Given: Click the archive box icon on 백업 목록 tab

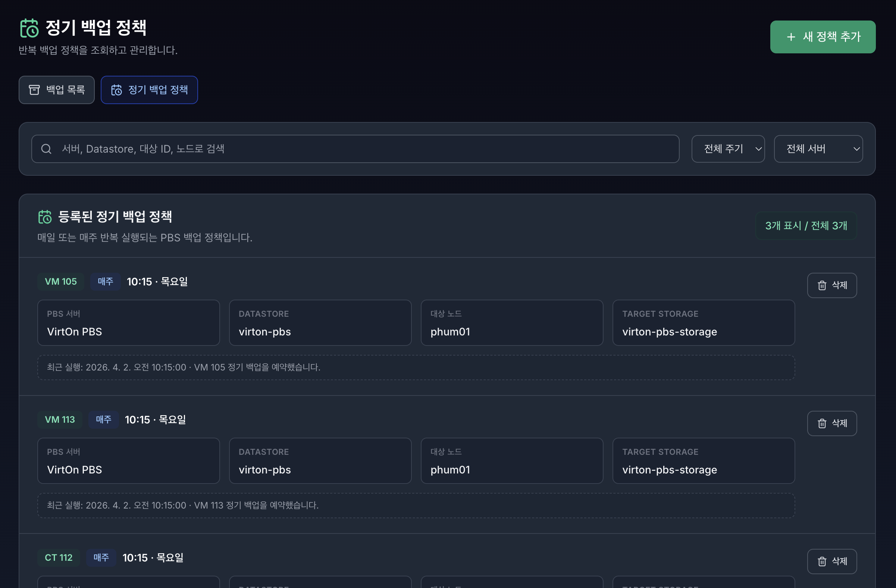Looking at the screenshot, I should point(35,90).
